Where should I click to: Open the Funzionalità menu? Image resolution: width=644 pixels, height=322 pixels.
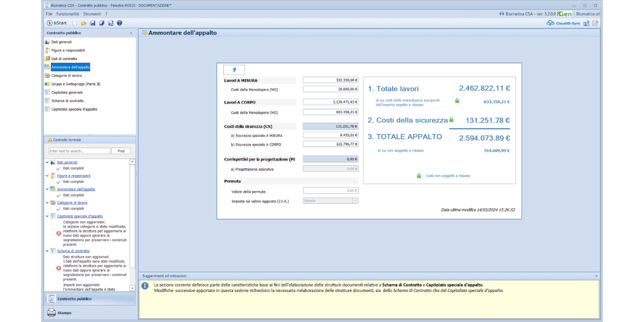tap(68, 13)
